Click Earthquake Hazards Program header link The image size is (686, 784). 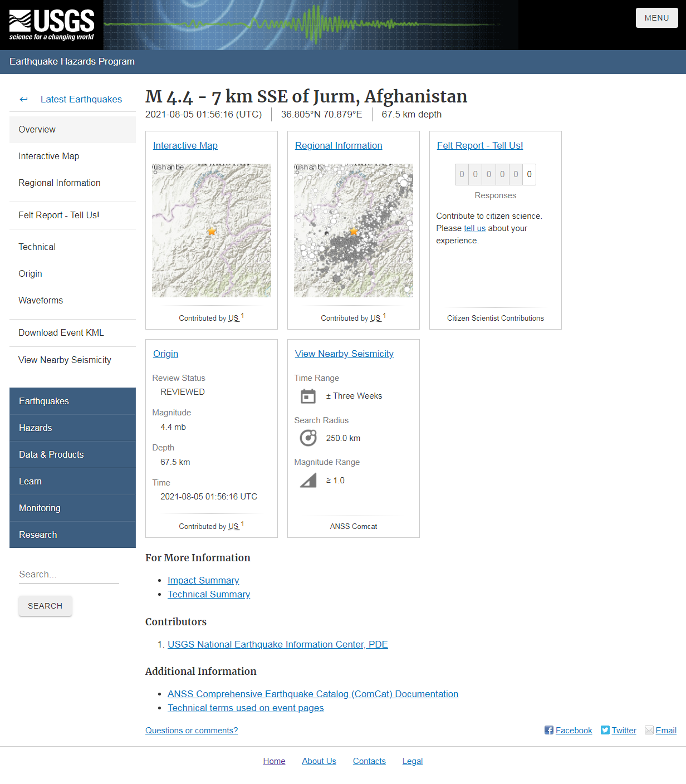[x=72, y=61]
